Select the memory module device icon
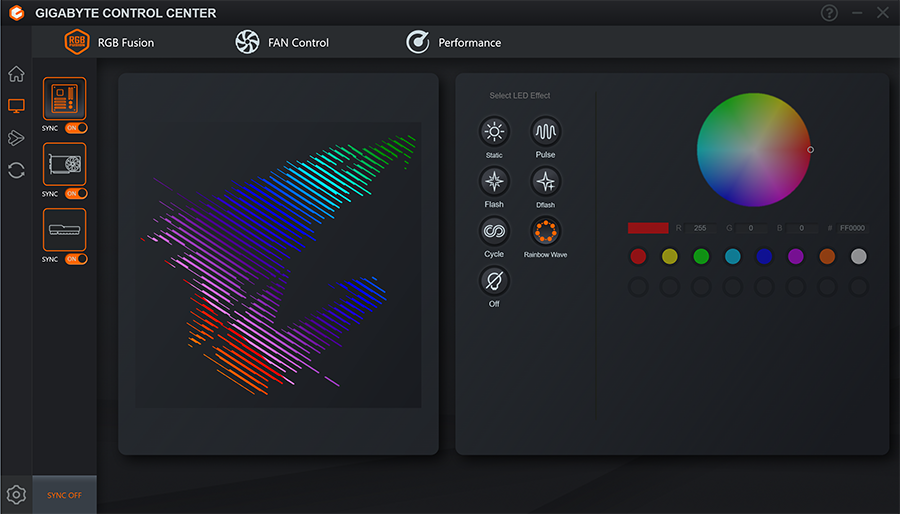Screen dimensions: 900x514 64,229
